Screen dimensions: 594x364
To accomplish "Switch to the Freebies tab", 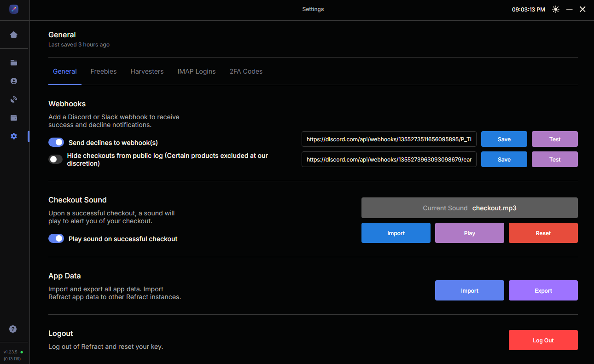I will pos(104,71).
